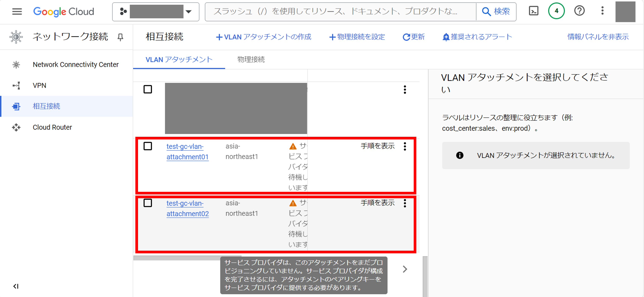Check the box for test-gc-vlan-attachment02

pyautogui.click(x=147, y=203)
